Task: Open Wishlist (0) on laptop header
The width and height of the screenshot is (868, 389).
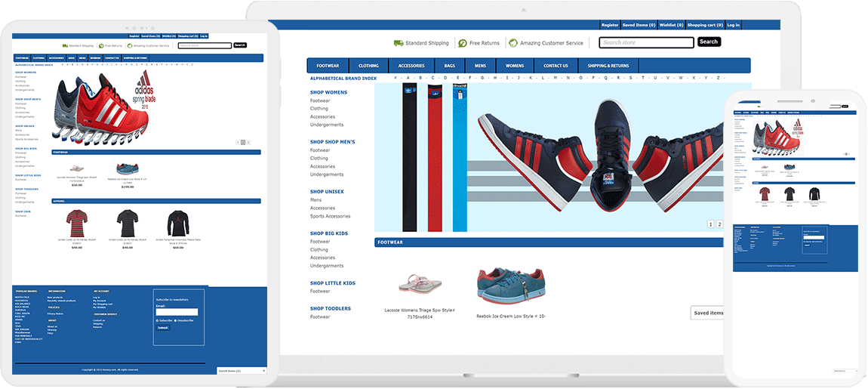Action: click(x=671, y=25)
